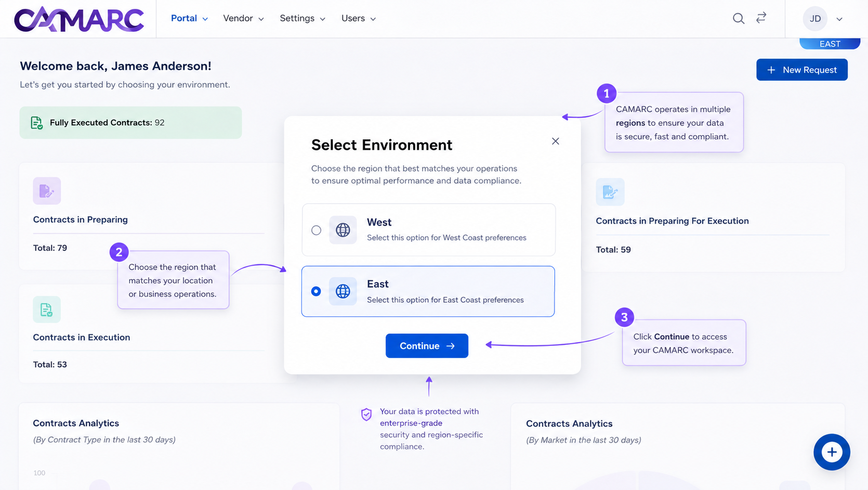This screenshot has width=868, height=490.
Task: Click the Total: 79 value
Action: coord(50,248)
